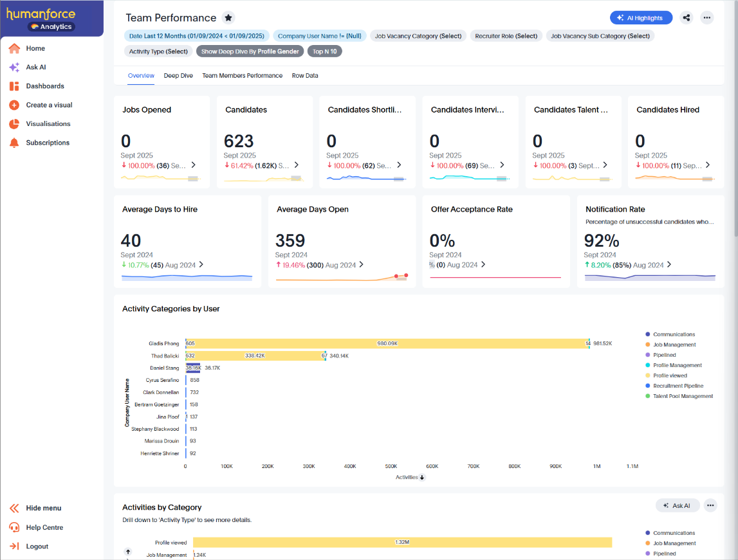This screenshot has height=560, width=738.
Task: Open the Home icon in sidebar
Action: coord(14,48)
